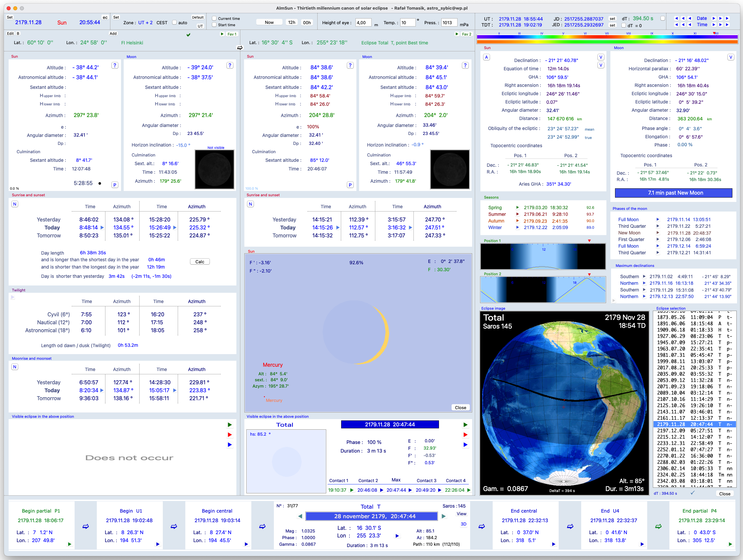Click the arrow after Helsinki sunrise 8:48:14

point(102,227)
